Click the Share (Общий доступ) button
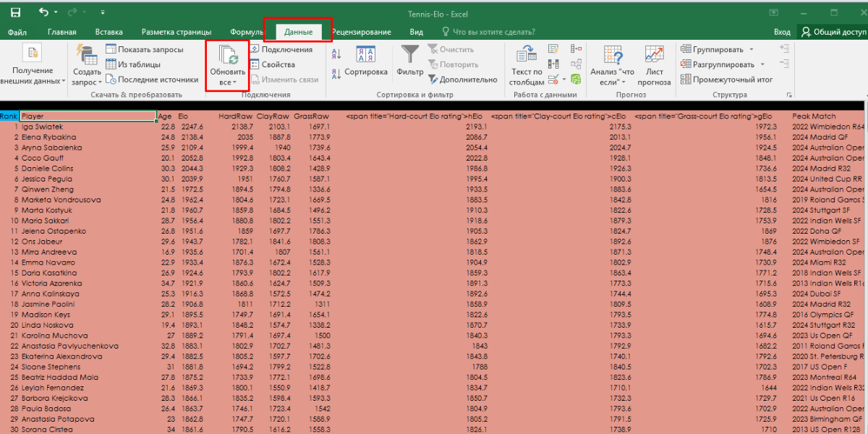Viewport: 868px width, 434px height. tap(833, 32)
